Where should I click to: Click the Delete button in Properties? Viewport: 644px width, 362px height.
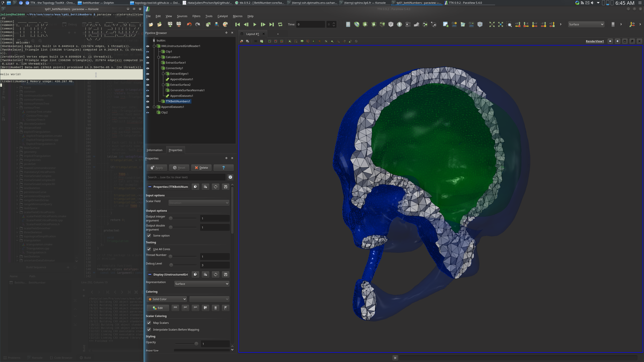click(201, 168)
